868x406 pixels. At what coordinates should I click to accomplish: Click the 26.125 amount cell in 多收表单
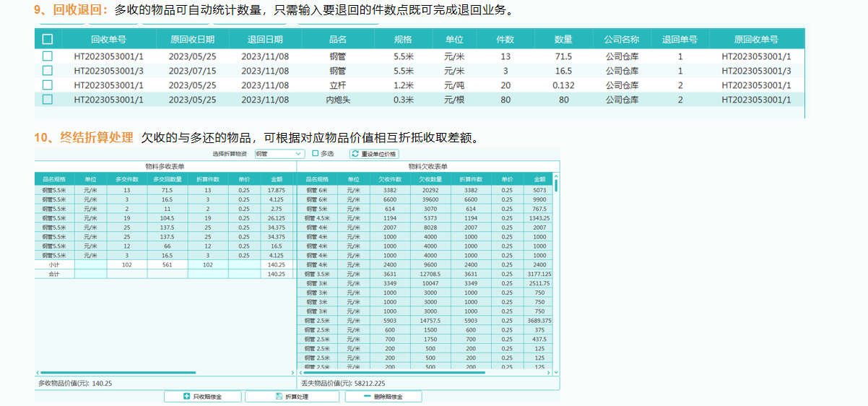pos(277,218)
